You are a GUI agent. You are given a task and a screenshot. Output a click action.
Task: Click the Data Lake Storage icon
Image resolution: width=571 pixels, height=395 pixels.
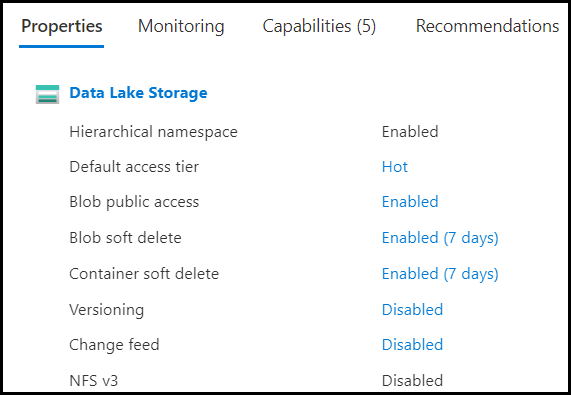pos(47,94)
